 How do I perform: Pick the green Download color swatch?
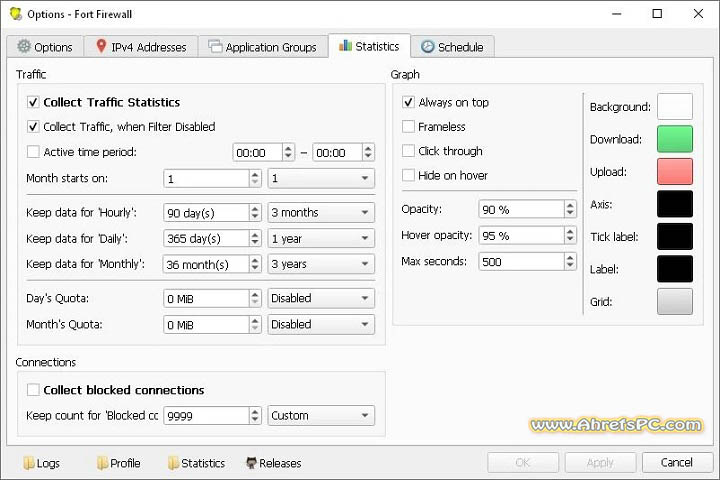point(675,139)
